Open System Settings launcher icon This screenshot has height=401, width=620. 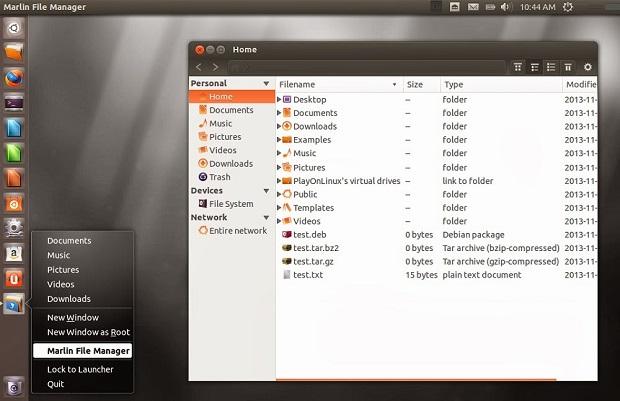point(14,228)
